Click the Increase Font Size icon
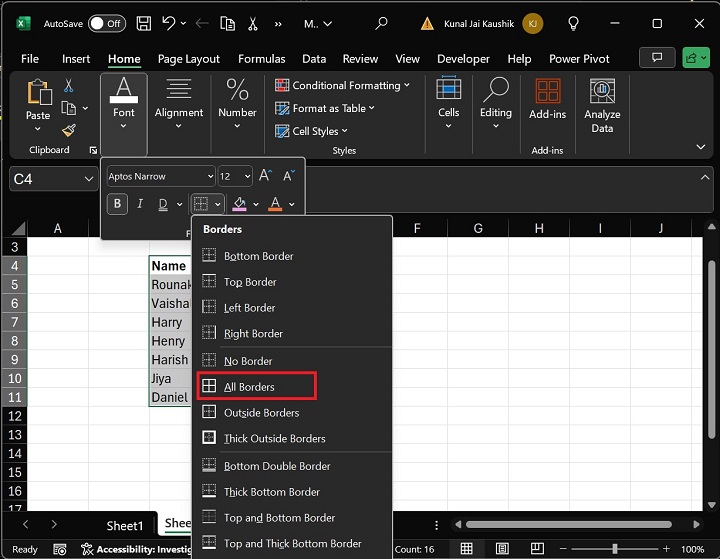 265,176
